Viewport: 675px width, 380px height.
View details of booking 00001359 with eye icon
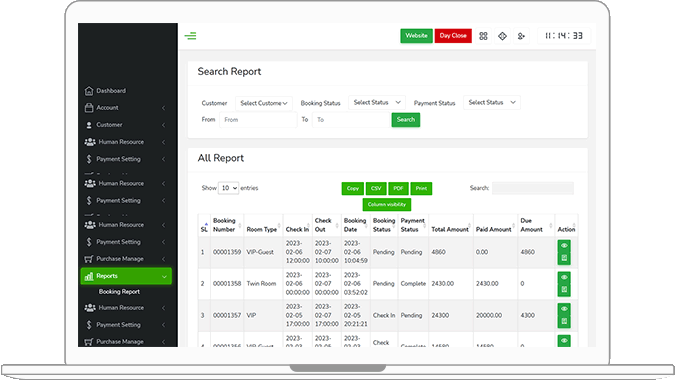point(564,246)
